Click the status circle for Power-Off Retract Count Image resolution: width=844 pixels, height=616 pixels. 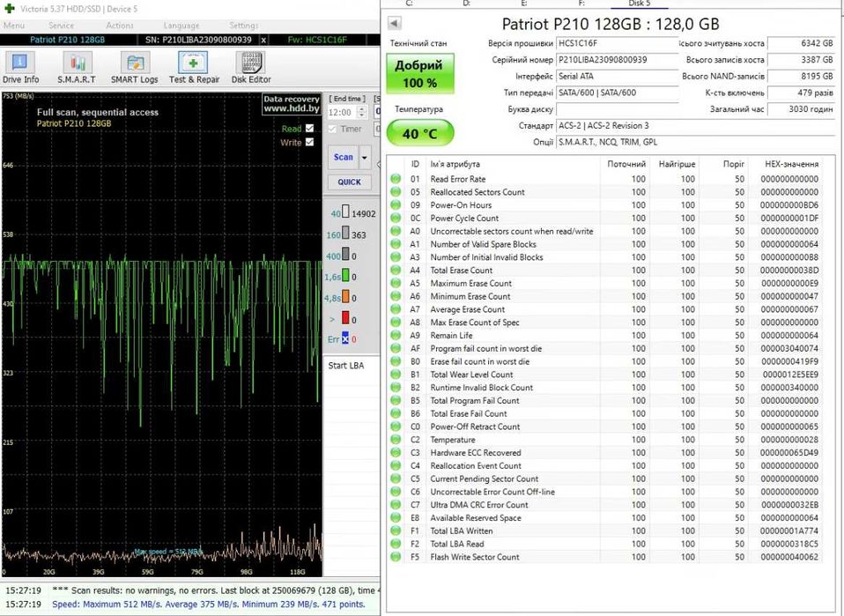(x=396, y=427)
